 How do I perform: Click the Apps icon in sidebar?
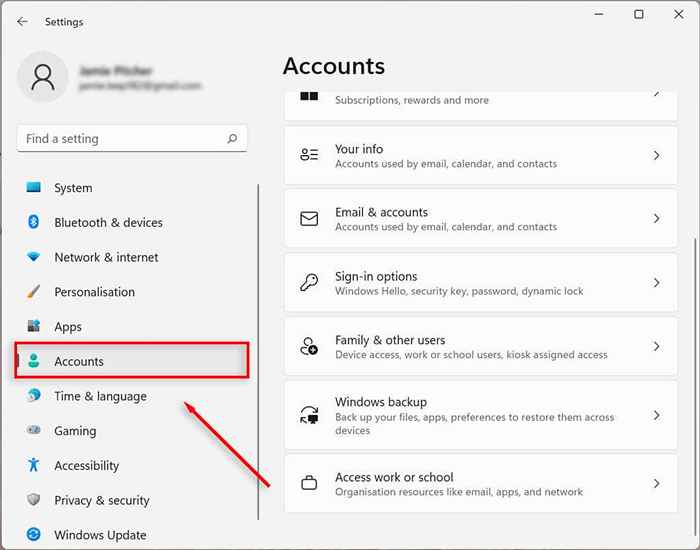(x=33, y=326)
